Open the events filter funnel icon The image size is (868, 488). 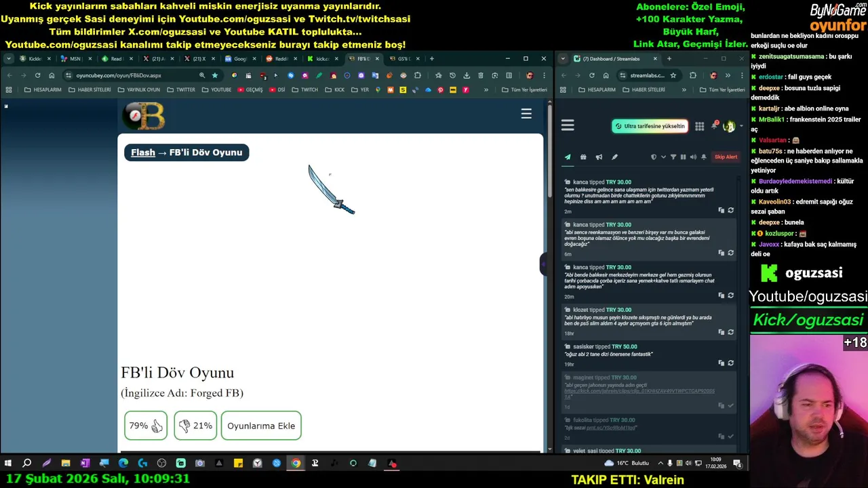[673, 157]
